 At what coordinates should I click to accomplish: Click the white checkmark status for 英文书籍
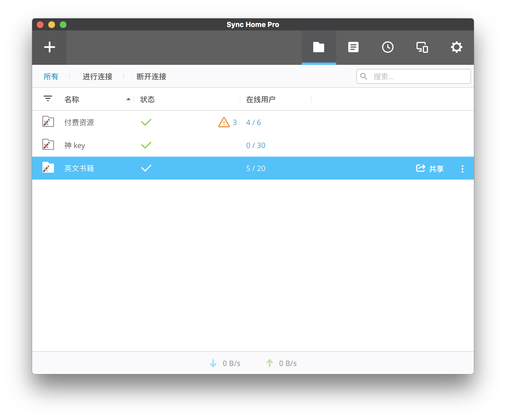coord(146,168)
